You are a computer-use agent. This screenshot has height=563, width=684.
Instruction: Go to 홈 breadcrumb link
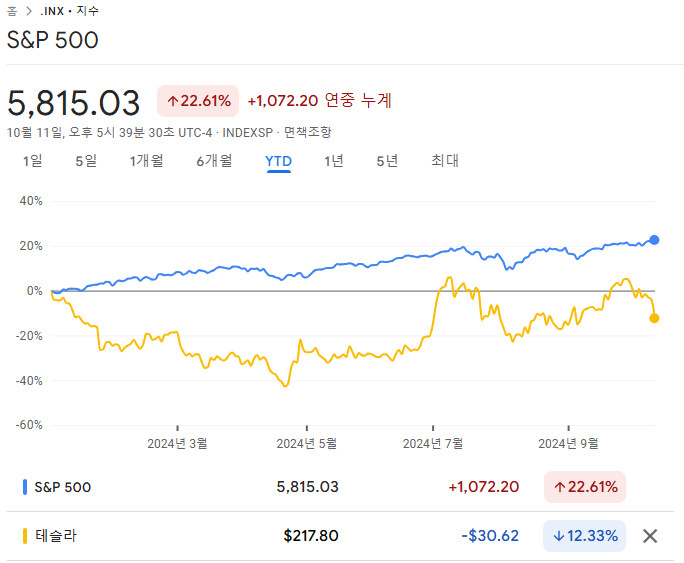[11, 11]
